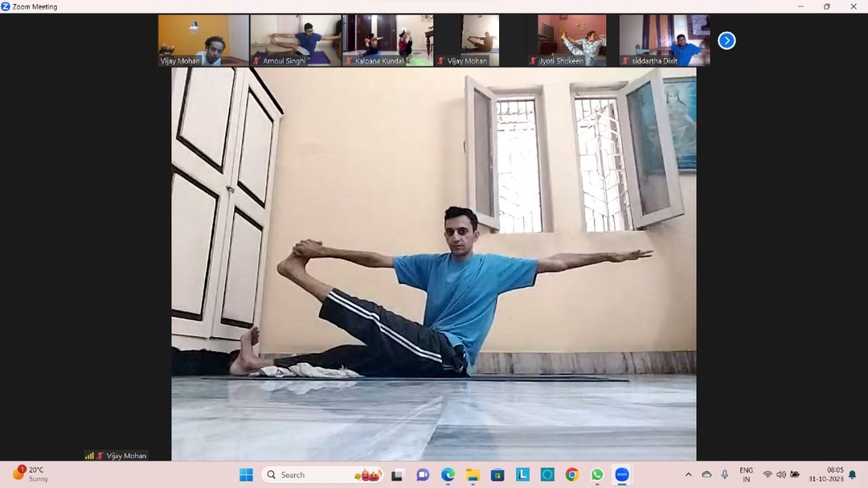Open the ENG IN language switcher
This screenshot has width=868, height=488.
click(746, 474)
